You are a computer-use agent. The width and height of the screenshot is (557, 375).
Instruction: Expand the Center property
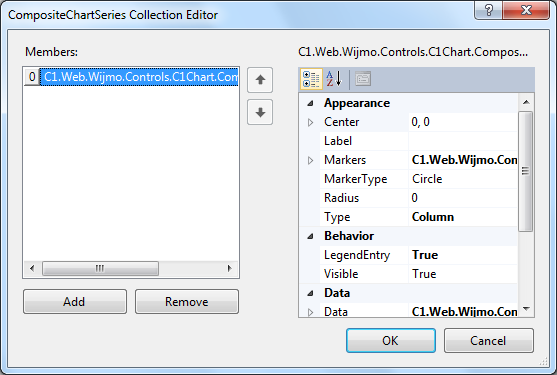point(310,123)
